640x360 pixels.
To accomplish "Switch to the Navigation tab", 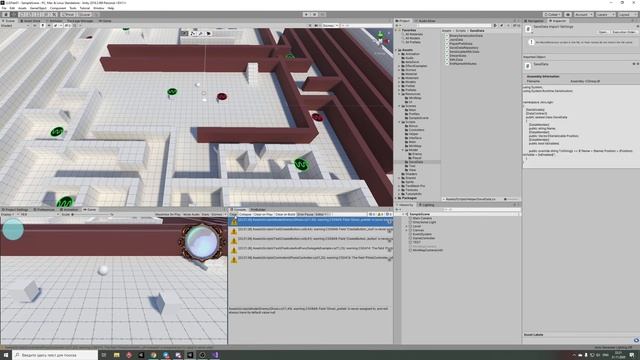I will [x=535, y=21].
